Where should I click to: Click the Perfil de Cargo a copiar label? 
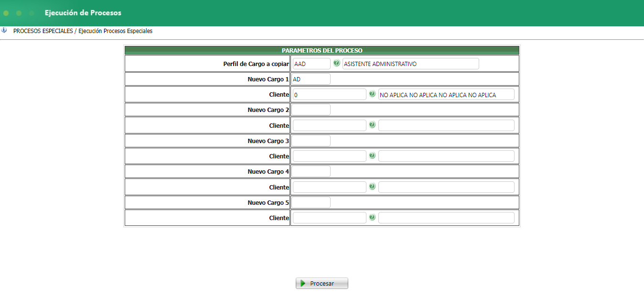pos(256,64)
